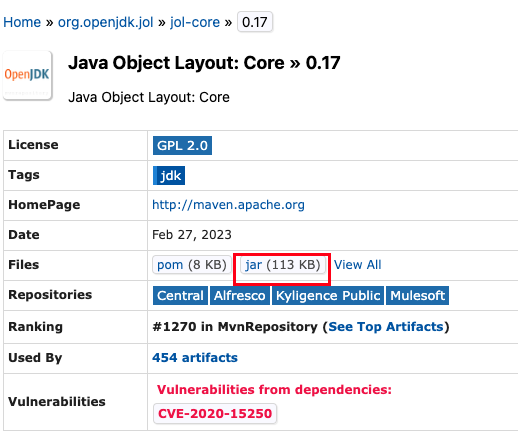This screenshot has width=518, height=441.
Task: Follow the See Top Artifacts link
Action: [386, 327]
